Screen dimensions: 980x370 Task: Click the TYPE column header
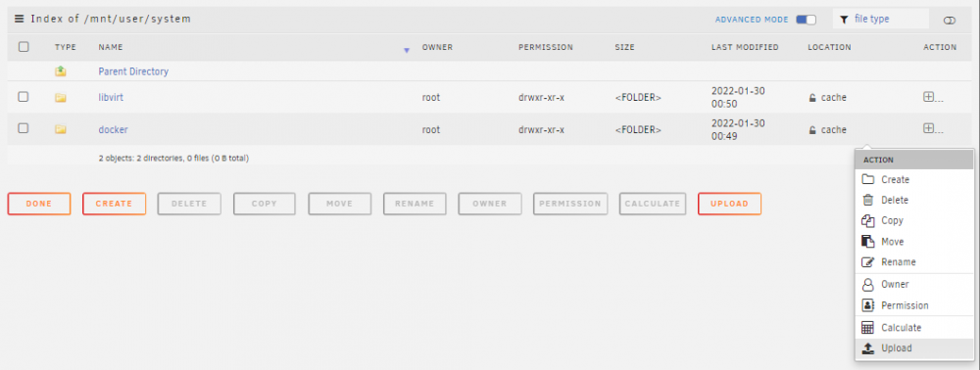pos(65,47)
